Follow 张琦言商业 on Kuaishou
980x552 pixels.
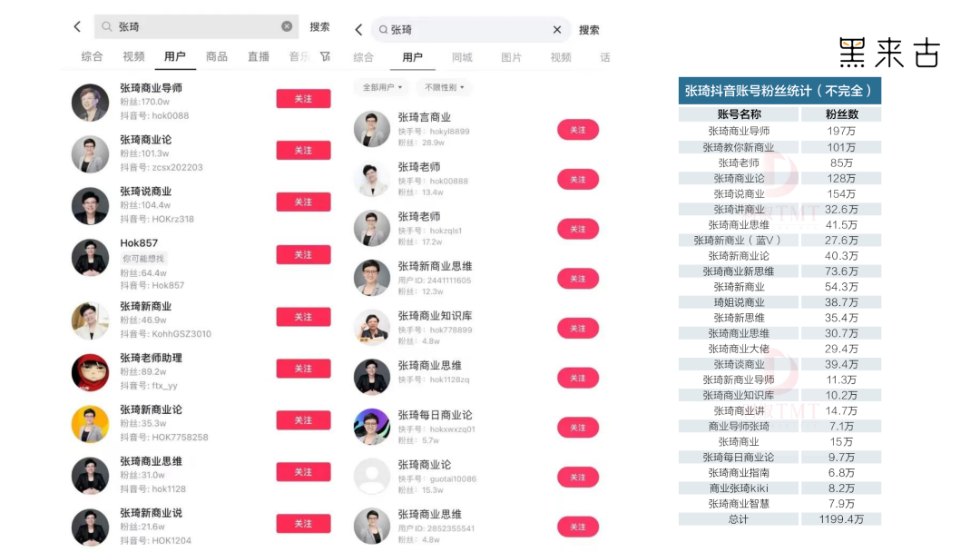tap(577, 130)
